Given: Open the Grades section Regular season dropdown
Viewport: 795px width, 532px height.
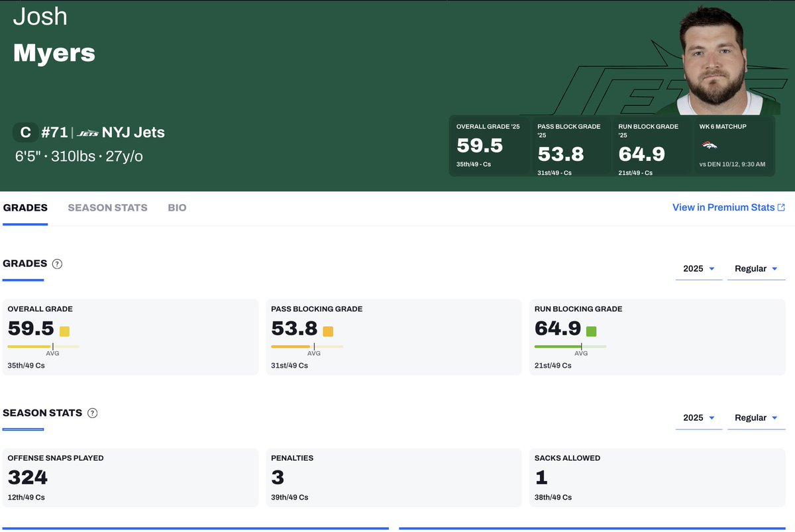Looking at the screenshot, I should pos(756,269).
